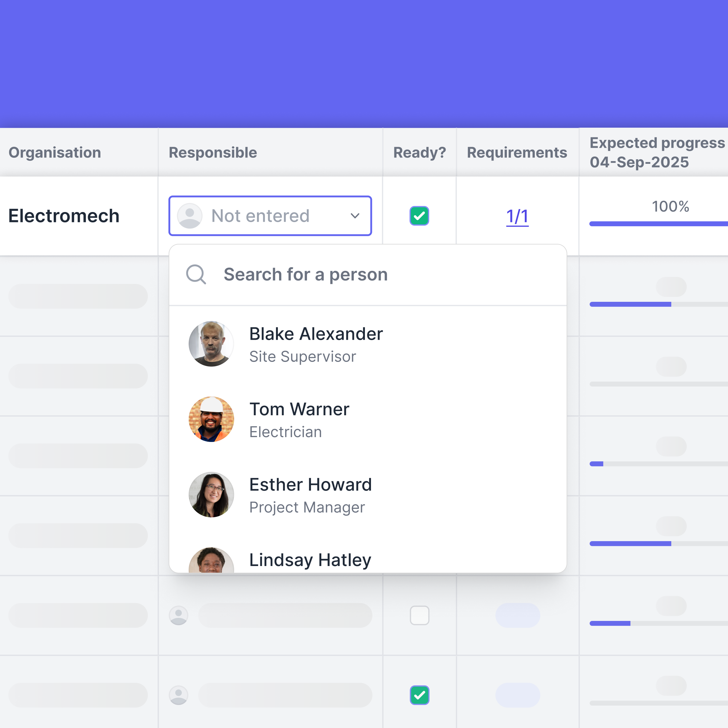
Task: Click Tom Warner's avatar photo
Action: point(211,419)
